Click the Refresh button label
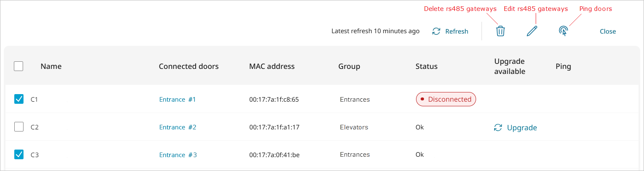This screenshot has height=171, width=644. click(456, 32)
